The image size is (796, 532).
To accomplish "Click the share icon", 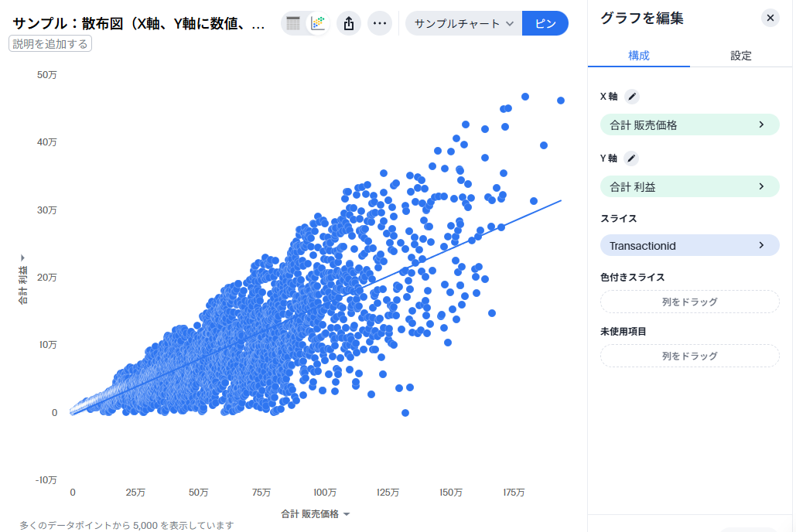I will click(349, 23).
